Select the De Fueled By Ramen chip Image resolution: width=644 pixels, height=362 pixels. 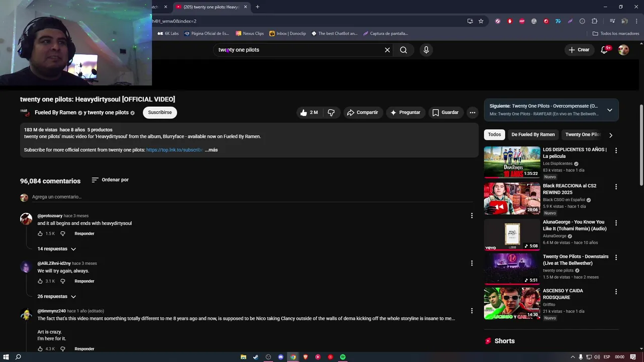pyautogui.click(x=533, y=135)
